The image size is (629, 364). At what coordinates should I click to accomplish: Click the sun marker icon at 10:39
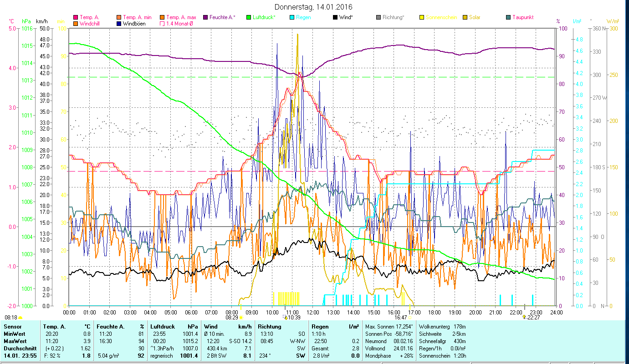(x=286, y=318)
